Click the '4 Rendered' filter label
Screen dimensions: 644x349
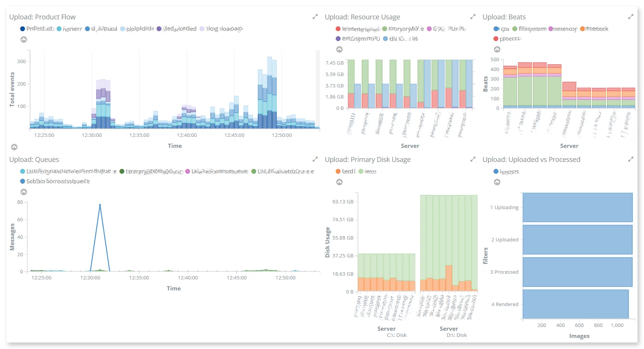pos(505,305)
